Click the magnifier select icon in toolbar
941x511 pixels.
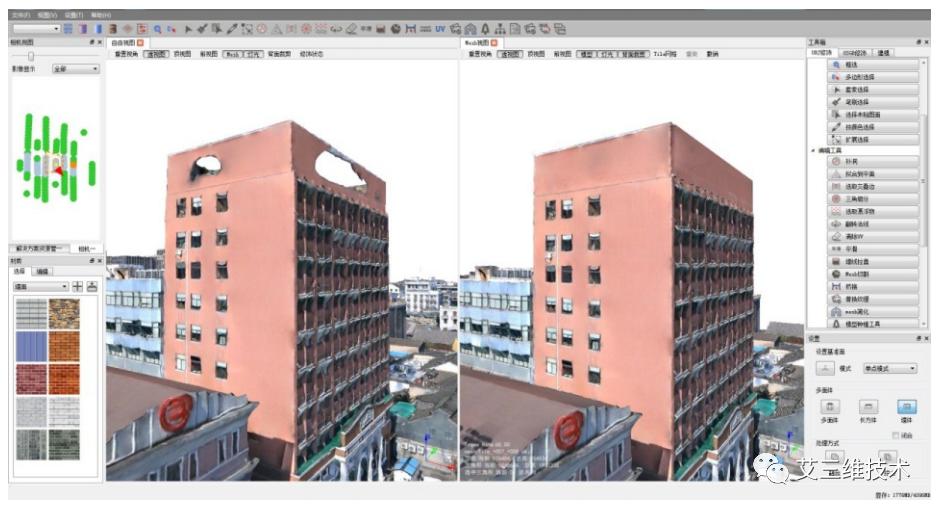[x=157, y=28]
